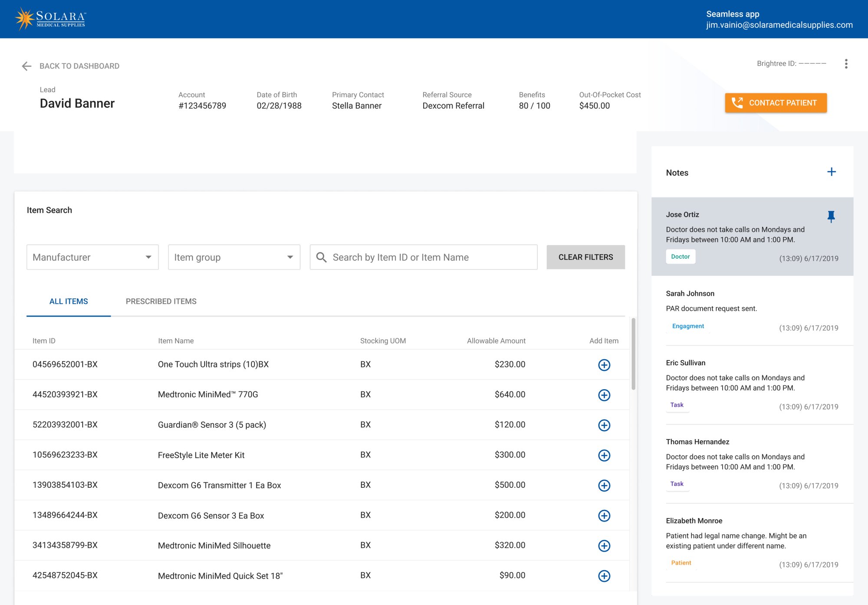Viewport: 868px width, 605px height.
Task: Click the Clear Filters button
Action: (x=585, y=257)
